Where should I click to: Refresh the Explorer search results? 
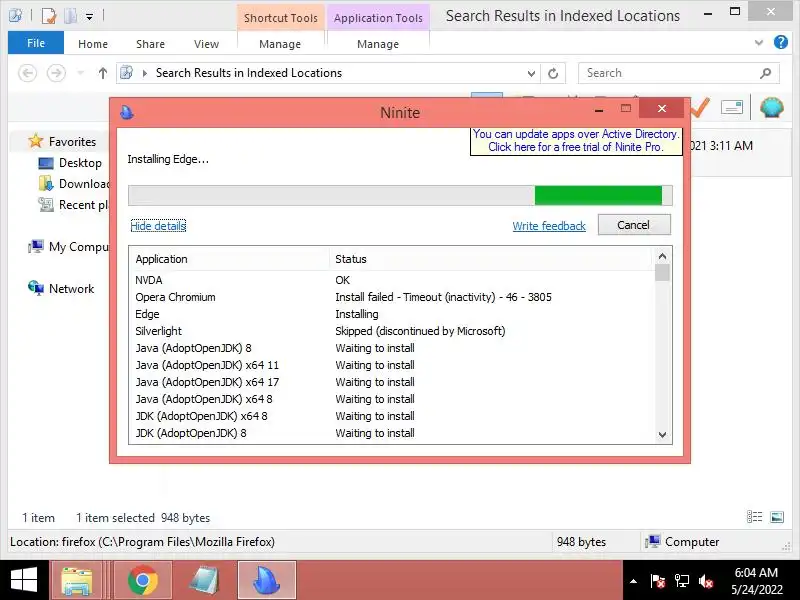click(x=553, y=73)
